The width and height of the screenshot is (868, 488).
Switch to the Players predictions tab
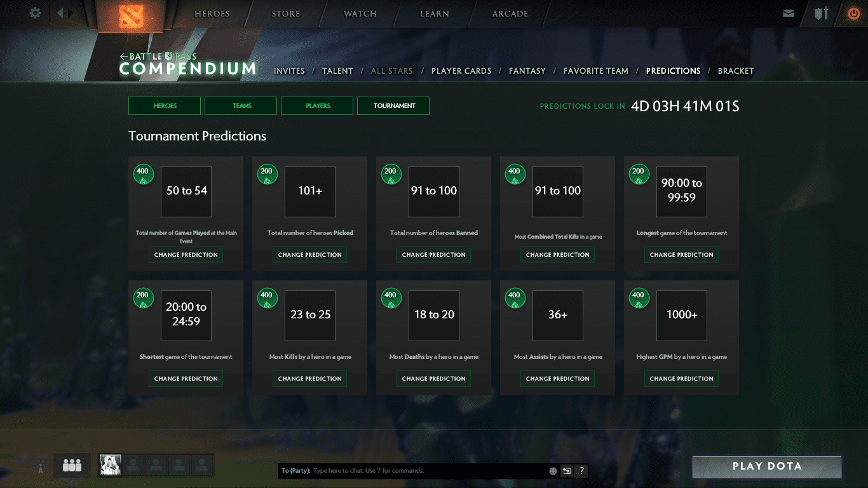click(x=317, y=105)
